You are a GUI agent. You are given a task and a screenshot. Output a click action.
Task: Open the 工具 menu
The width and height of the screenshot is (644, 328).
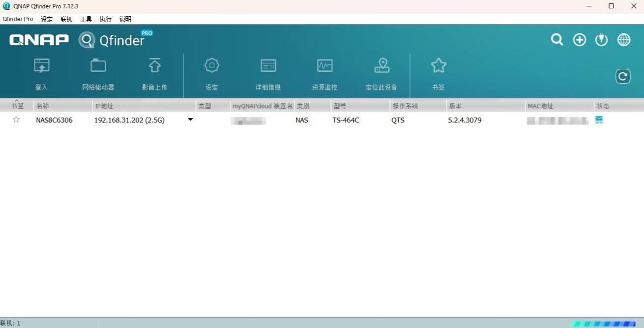[86, 19]
